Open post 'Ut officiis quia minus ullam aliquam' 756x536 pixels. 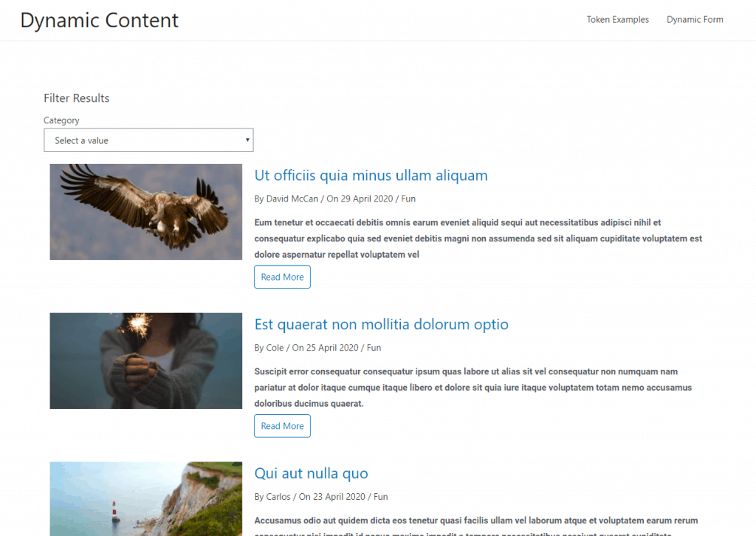point(371,176)
